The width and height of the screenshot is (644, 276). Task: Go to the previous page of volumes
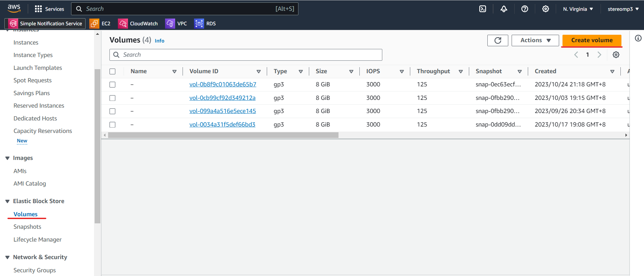tap(576, 55)
